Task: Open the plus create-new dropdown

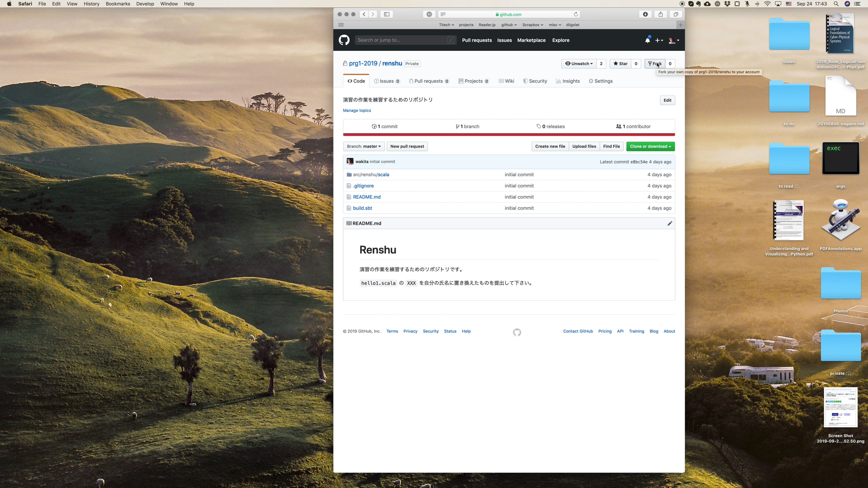Action: (x=659, y=40)
